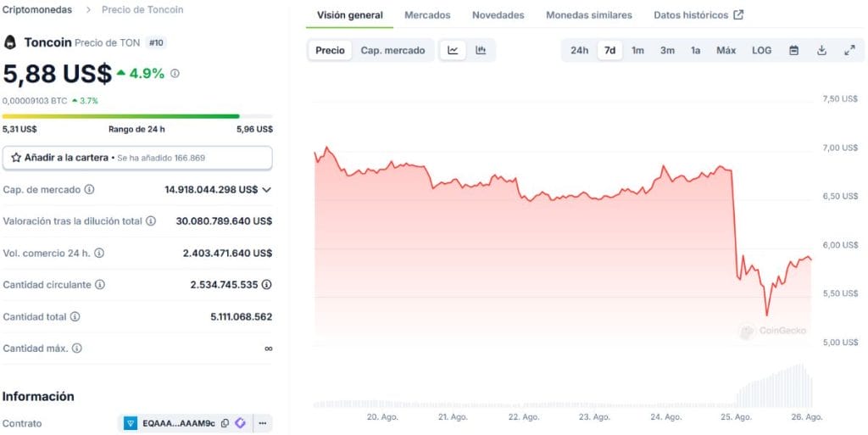Click the line chart view icon
868x435 pixels.
[x=453, y=50]
